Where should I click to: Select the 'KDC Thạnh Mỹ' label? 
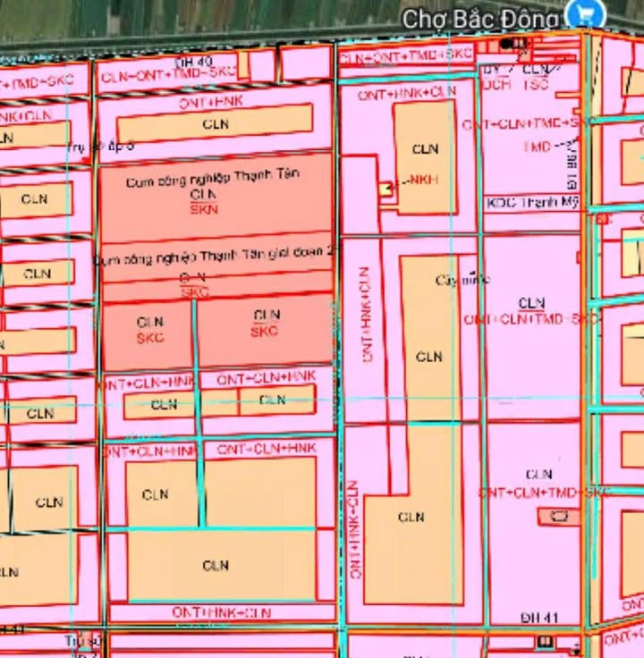532,203
